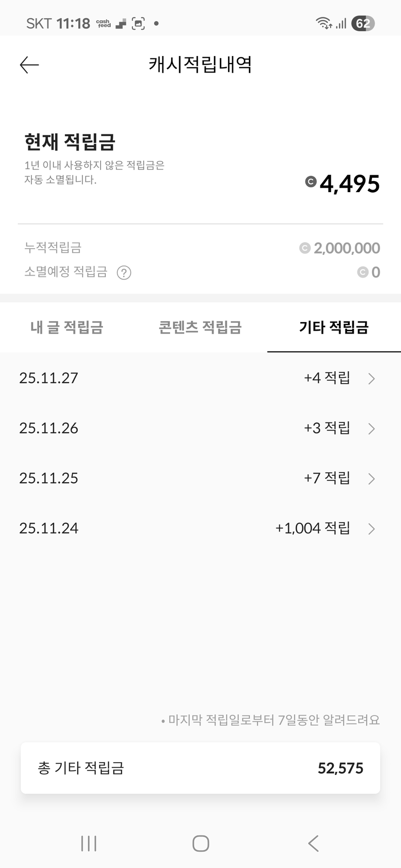Screen dimensions: 401x868
Task: Expand the 25.11.24 entry chevron
Action: pos(371,529)
